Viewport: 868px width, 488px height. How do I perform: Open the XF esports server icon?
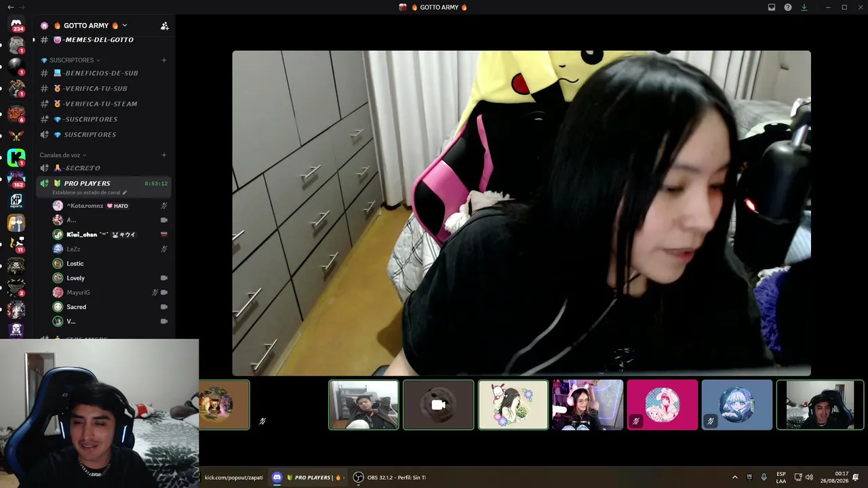coord(16,201)
